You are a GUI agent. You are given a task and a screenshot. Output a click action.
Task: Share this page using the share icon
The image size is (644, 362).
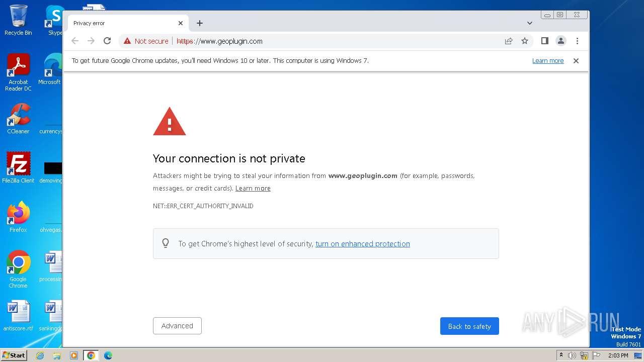point(509,41)
